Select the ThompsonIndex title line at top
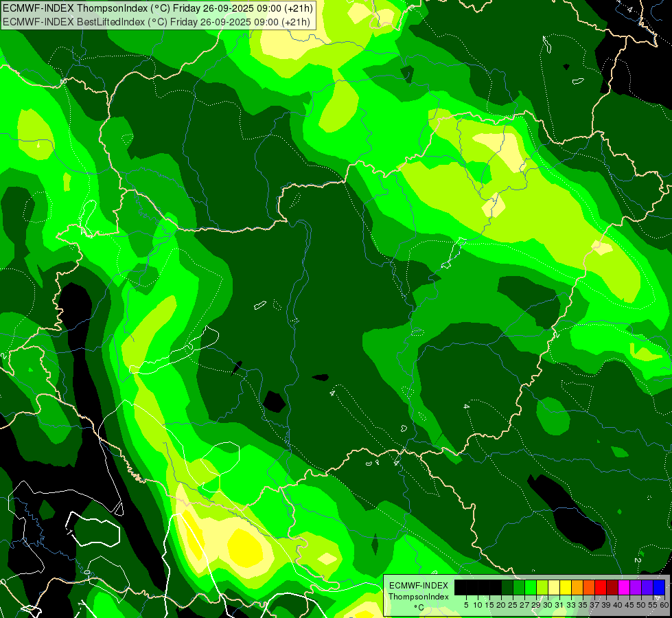Viewport: 672px width, 618px height. point(158,8)
